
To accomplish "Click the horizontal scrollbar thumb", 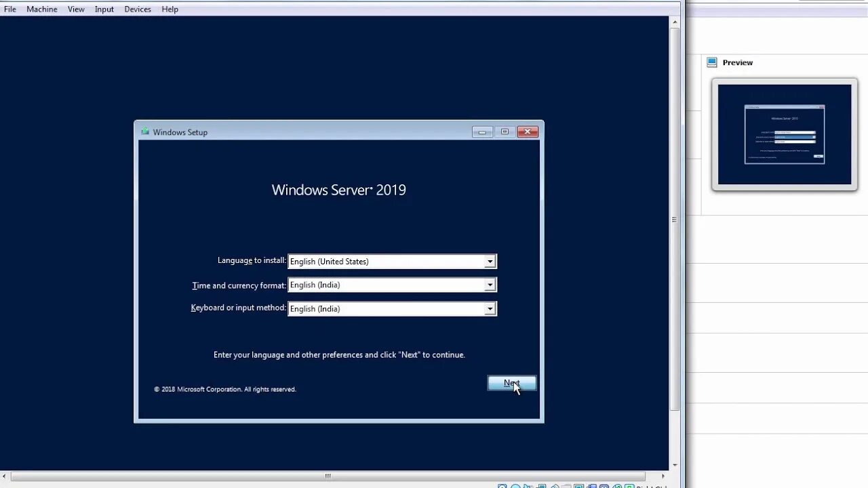I will click(x=328, y=476).
